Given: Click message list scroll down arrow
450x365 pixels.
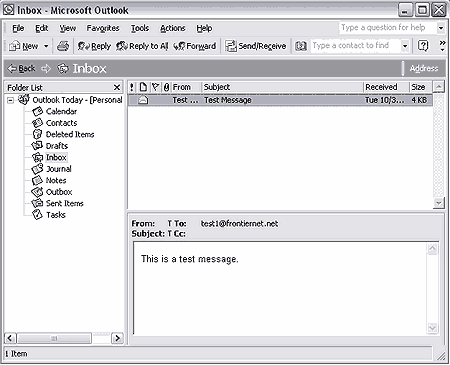Looking at the screenshot, I should click(x=439, y=203).
